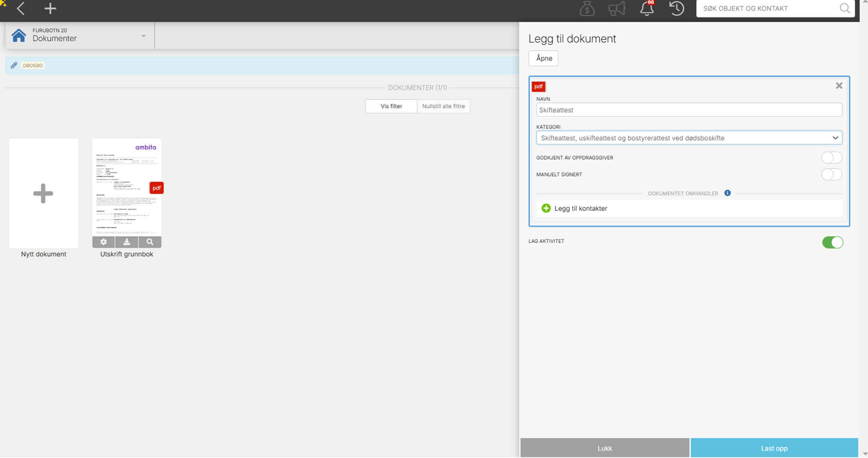
Task: Click the Lukk button
Action: (605, 448)
